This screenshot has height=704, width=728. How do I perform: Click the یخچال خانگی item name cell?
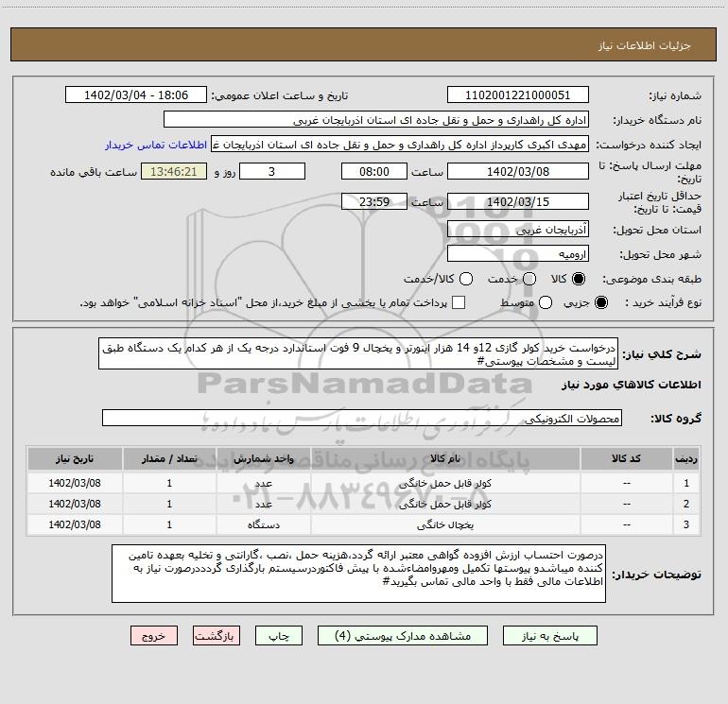pos(445,524)
